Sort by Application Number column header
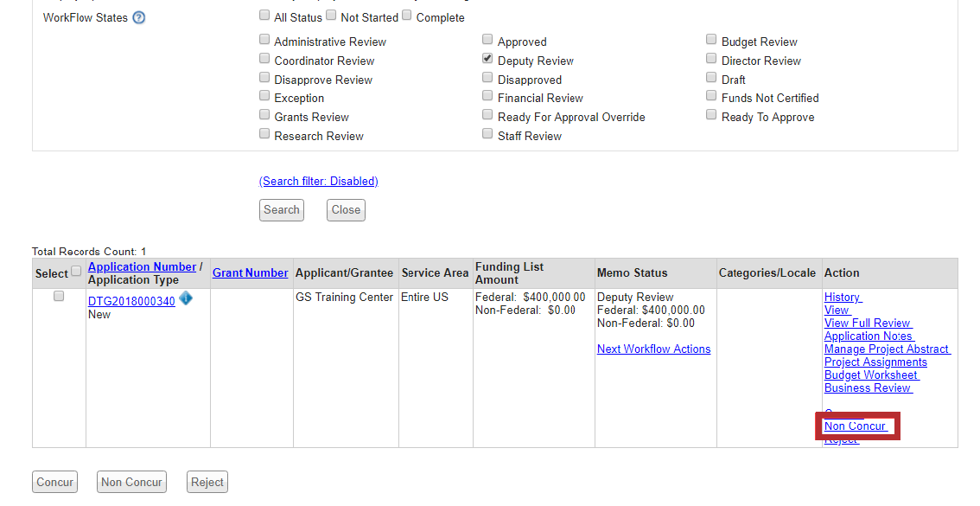980x506 pixels. (142, 266)
